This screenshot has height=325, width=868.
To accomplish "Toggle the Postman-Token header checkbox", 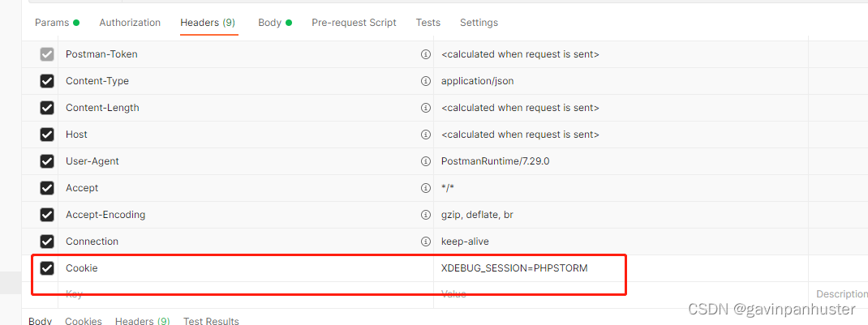I will (x=47, y=54).
